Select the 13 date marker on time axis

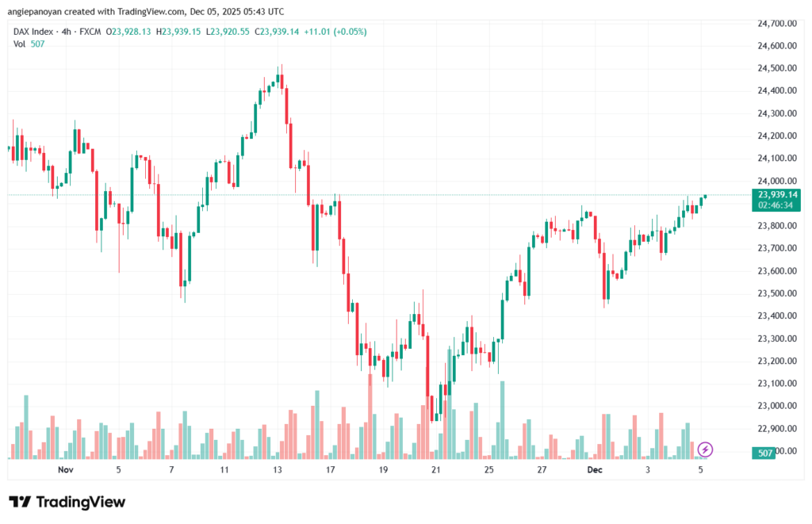tap(278, 469)
